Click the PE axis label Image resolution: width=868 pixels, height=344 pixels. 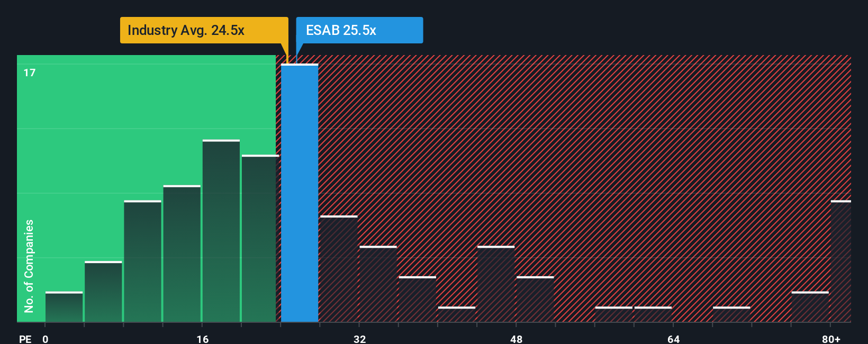click(25, 339)
